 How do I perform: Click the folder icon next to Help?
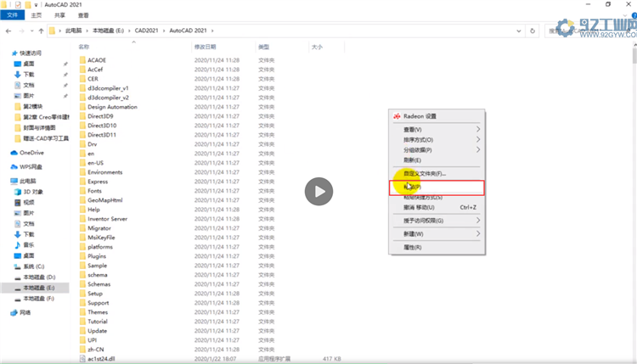82,210
